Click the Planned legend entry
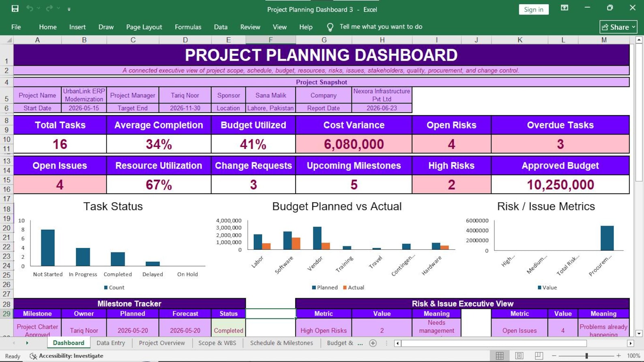The height and width of the screenshot is (362, 644). pyautogui.click(x=324, y=287)
